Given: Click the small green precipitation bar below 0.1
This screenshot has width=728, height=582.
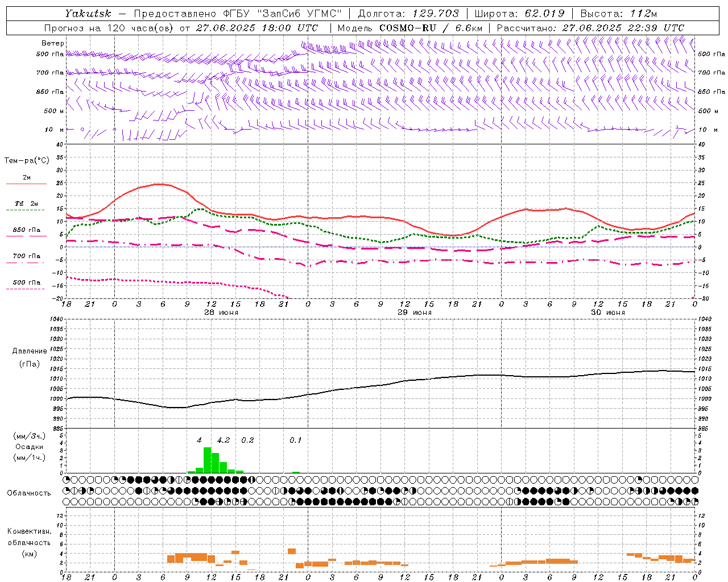Looking at the screenshot, I should point(296,472).
